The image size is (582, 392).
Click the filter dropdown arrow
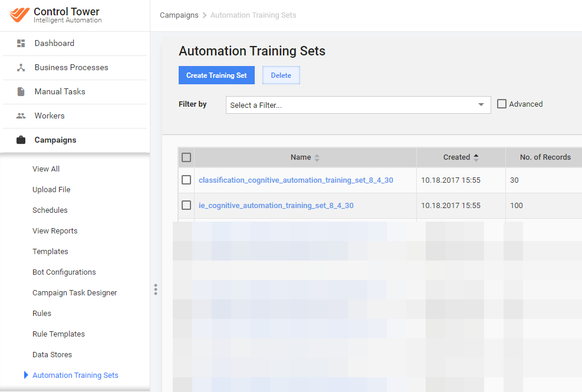[481, 105]
